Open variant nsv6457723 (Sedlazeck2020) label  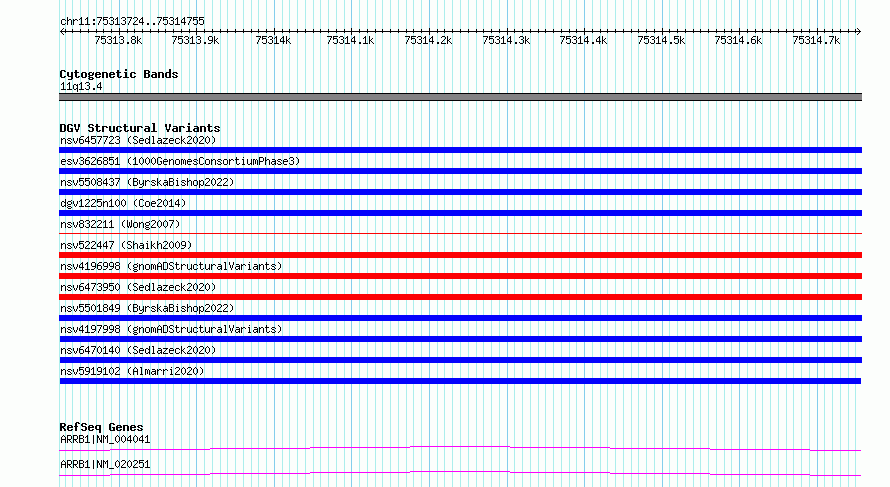(x=138, y=140)
